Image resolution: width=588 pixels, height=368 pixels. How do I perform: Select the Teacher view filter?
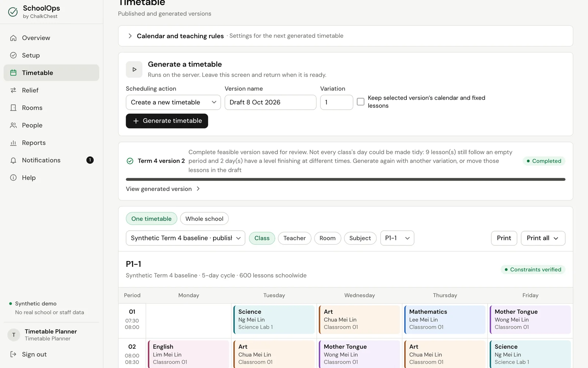(294, 238)
